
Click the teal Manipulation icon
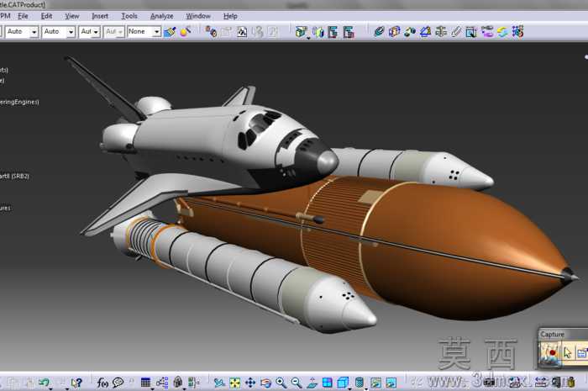point(379,32)
